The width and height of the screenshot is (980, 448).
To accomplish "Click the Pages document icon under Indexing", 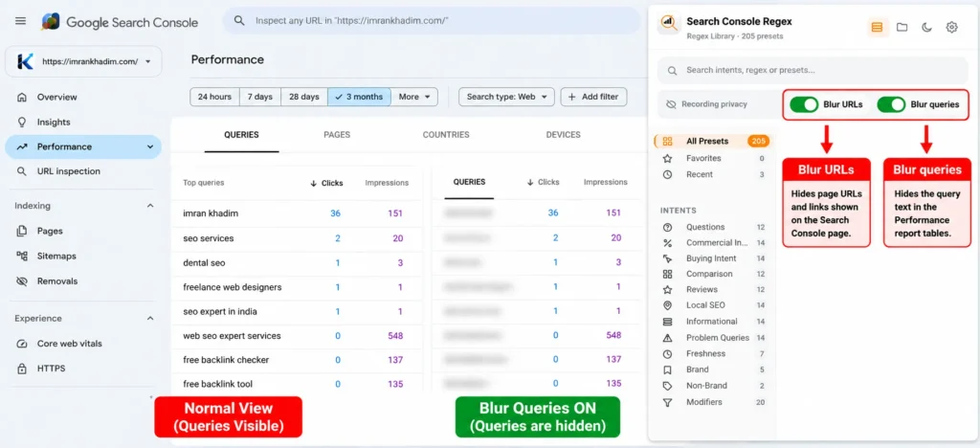I will (22, 232).
